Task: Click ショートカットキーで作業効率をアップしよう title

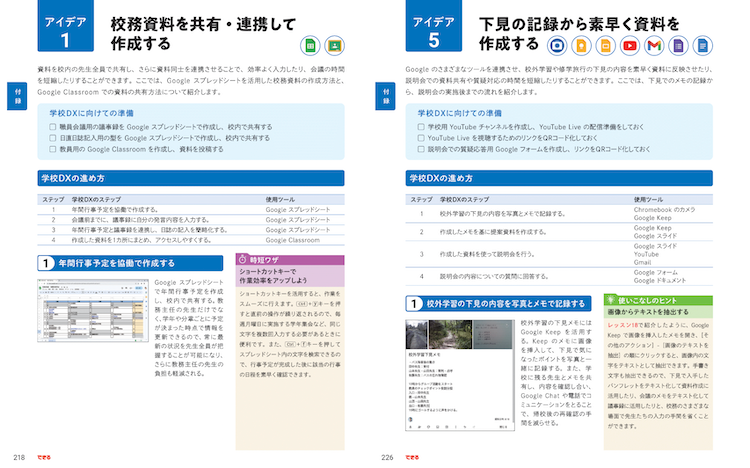Action: click(273, 276)
